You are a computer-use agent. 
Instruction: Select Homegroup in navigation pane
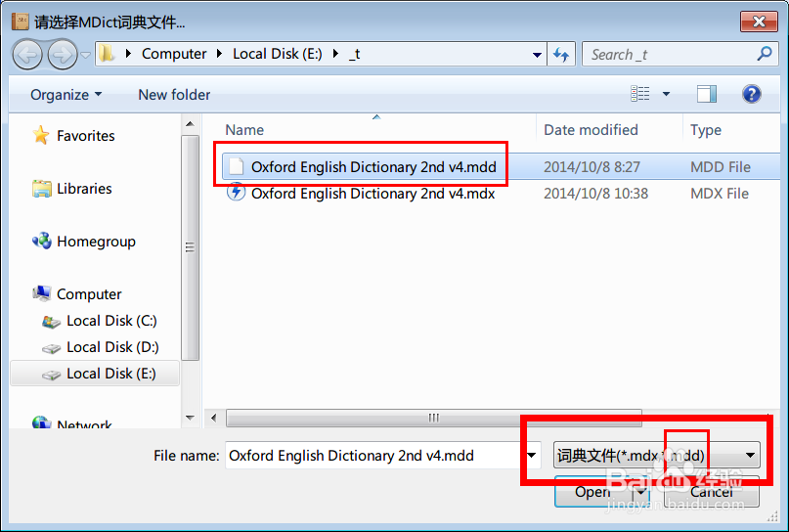[96, 242]
